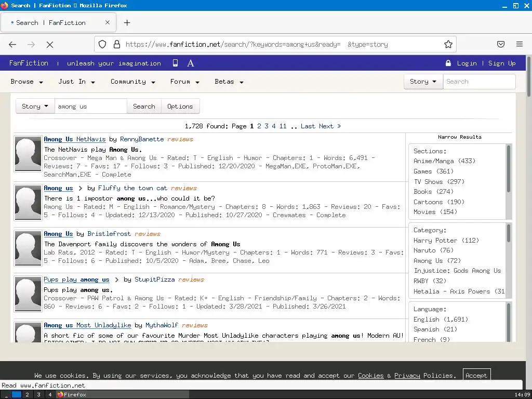Viewport: 532px width, 399px height.
Task: Expand the Betas menu
Action: 229,82
